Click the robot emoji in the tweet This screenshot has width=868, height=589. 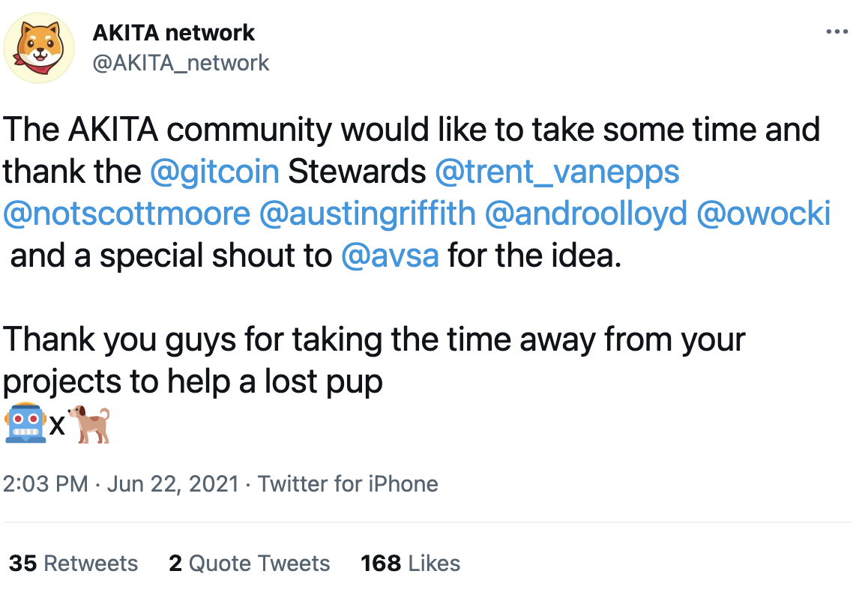point(25,424)
